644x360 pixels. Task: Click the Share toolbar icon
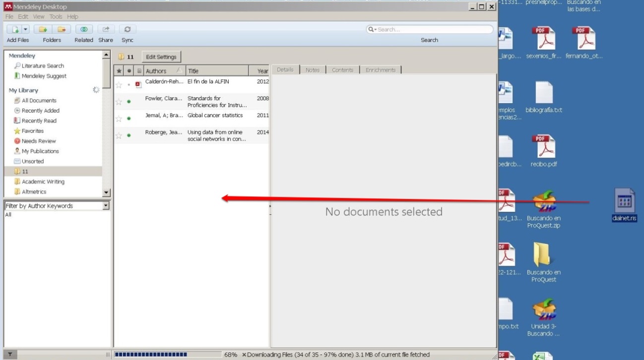point(106,30)
